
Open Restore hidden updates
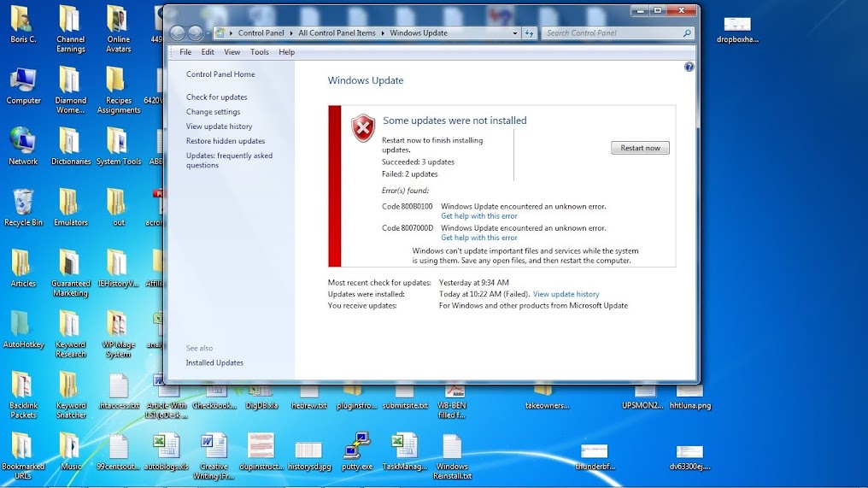tap(226, 141)
